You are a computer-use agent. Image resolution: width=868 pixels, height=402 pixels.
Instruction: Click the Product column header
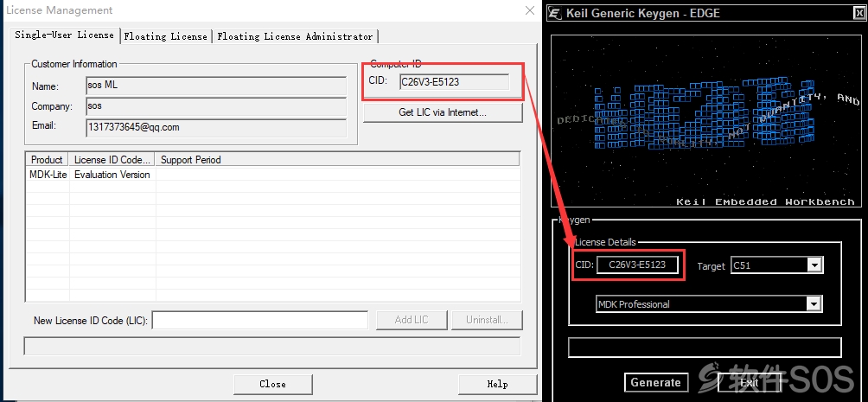tap(47, 159)
